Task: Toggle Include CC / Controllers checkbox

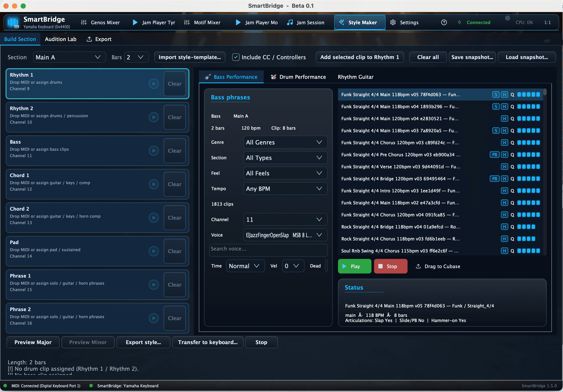Action: pyautogui.click(x=236, y=57)
